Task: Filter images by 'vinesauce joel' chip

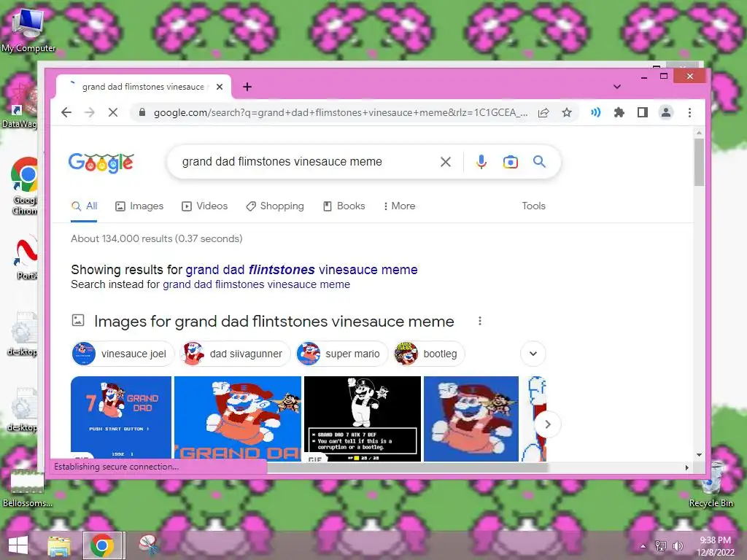Action: click(x=123, y=354)
